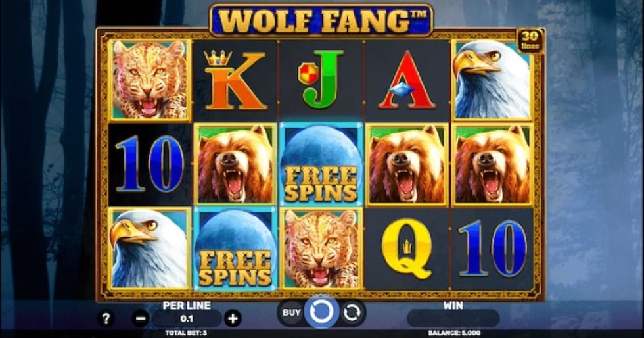Image resolution: width=644 pixels, height=338 pixels.
Task: Click the Wolf Fang title logo
Action: coord(321,20)
